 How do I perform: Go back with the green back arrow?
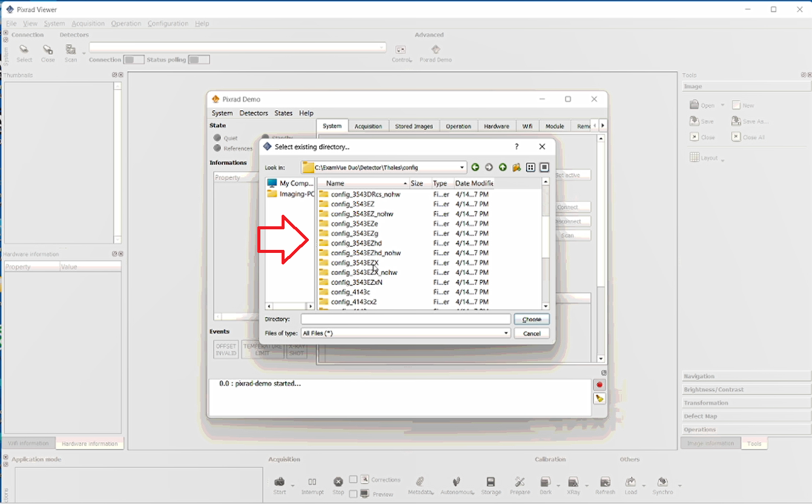pyautogui.click(x=475, y=168)
